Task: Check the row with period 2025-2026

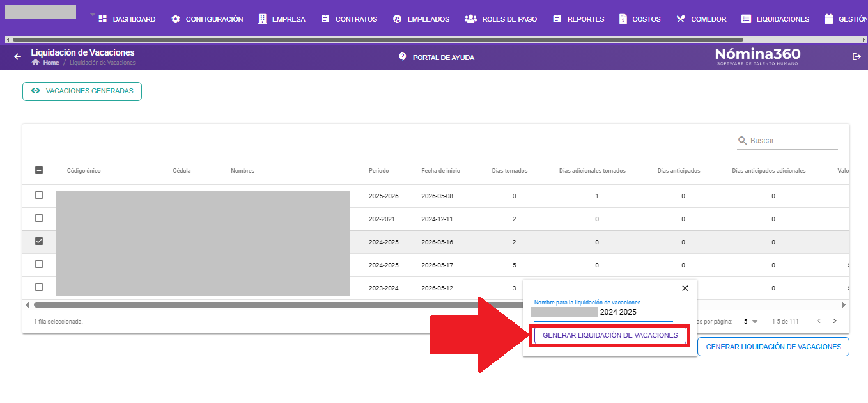Action: pyautogui.click(x=39, y=195)
